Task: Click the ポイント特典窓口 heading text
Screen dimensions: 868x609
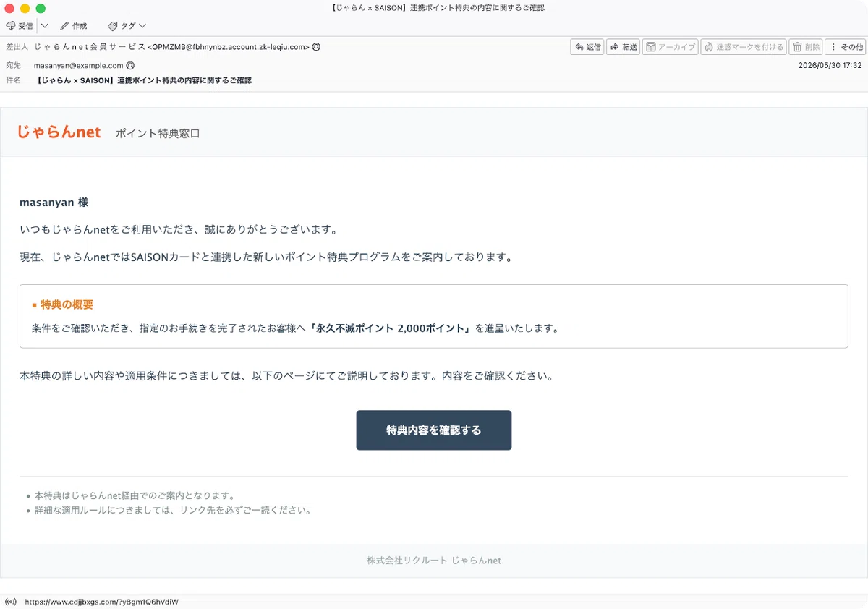Action: point(158,134)
